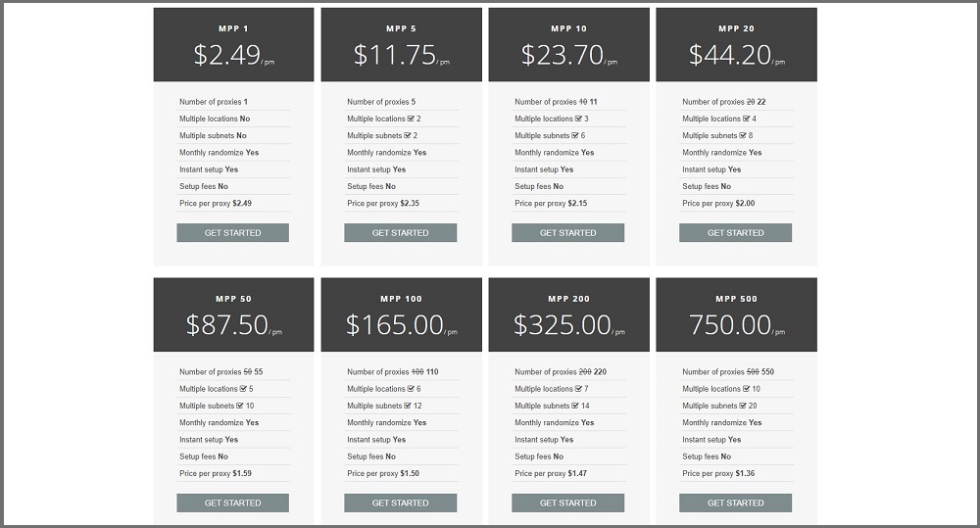This screenshot has width=980, height=528.
Task: Click Multiple subnets checkmark icon in MPP 200
Action: pos(575,405)
